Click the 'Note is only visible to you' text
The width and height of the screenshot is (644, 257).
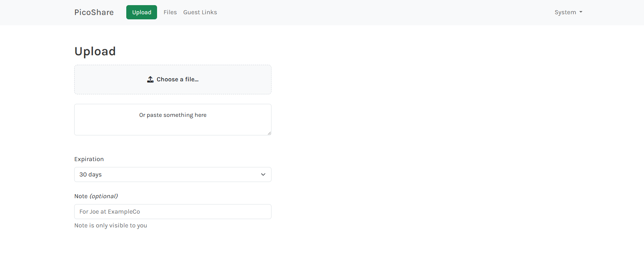coord(110,225)
